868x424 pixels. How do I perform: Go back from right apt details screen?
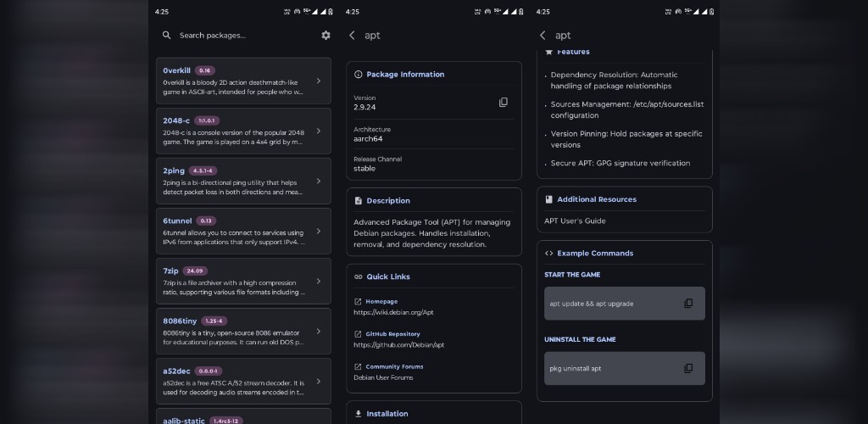[x=542, y=35]
